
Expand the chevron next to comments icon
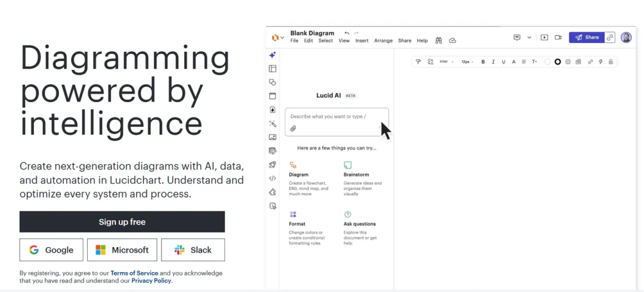coord(529,38)
